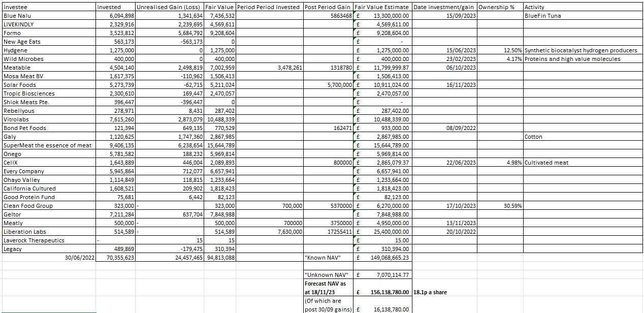Click the total invested '70,355,623' cell

(115, 258)
